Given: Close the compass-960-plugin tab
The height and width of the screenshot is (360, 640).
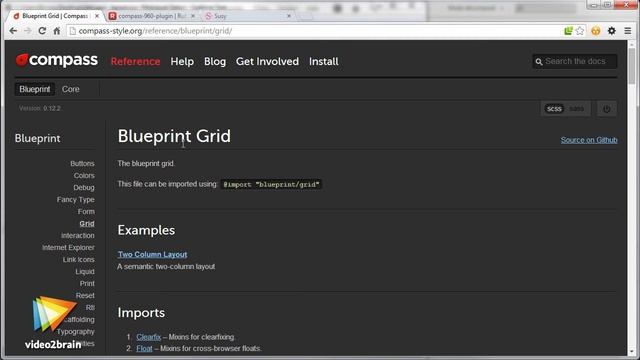Looking at the screenshot, I should pos(193,16).
